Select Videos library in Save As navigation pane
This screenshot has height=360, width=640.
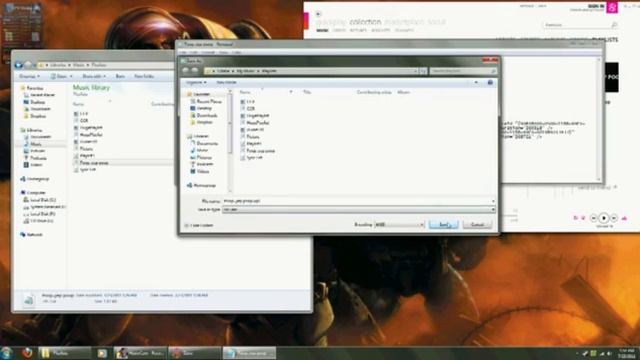[x=200, y=171]
